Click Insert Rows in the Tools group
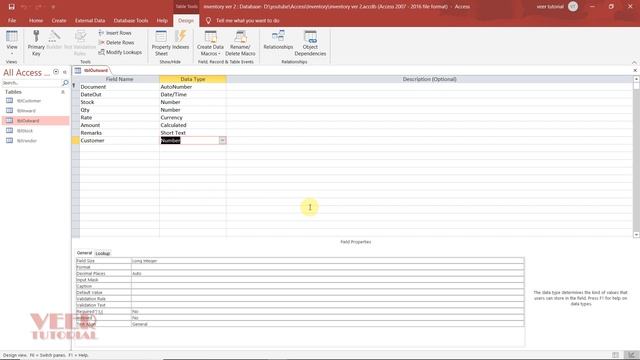Screen dimensions: 640x360 [115, 33]
